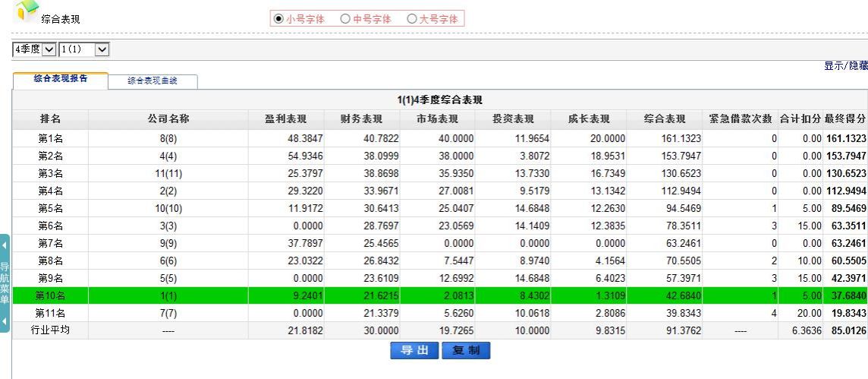This screenshot has height=379, width=868.
Task: Open the 导航菜单 side panel
Action: click(5, 283)
